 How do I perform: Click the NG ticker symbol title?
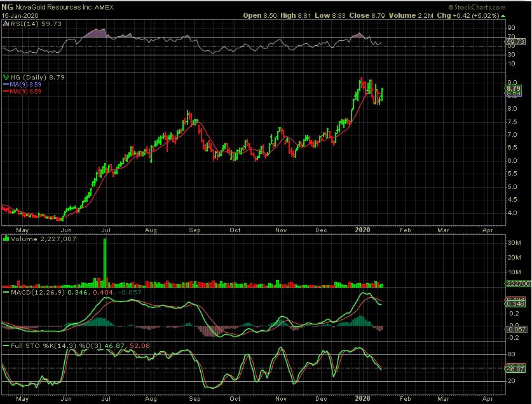[x=8, y=6]
